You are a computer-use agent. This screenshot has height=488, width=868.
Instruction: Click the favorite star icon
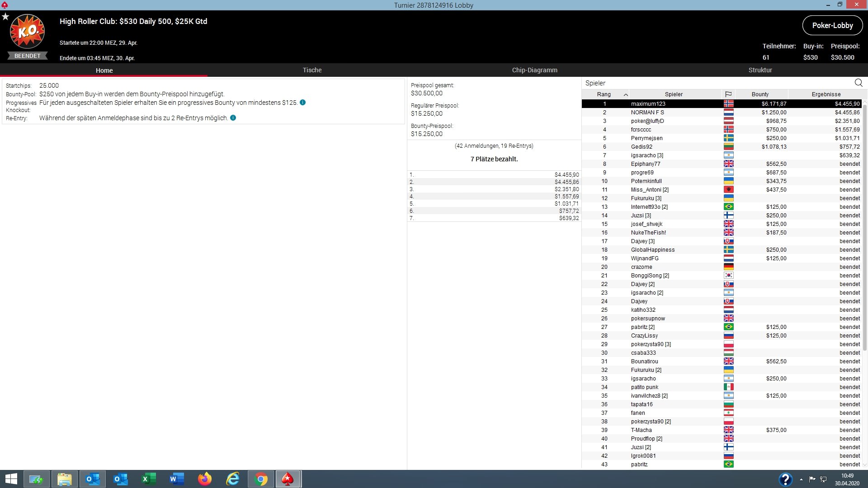pyautogui.click(x=5, y=17)
